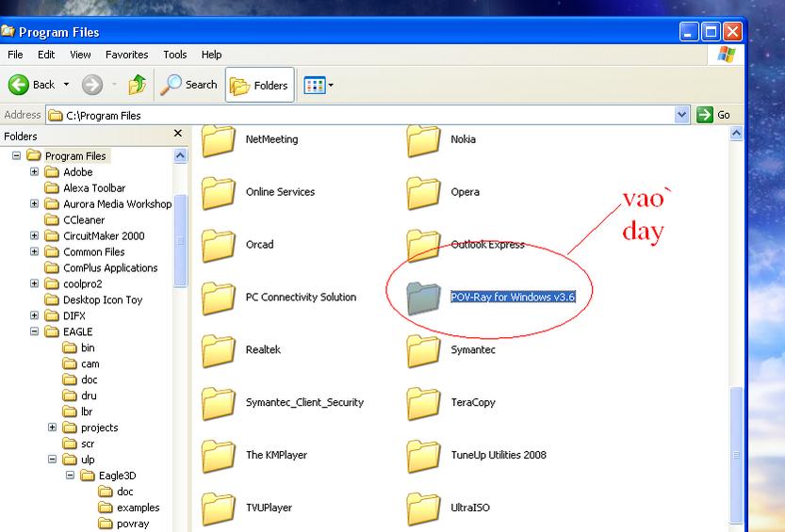Select the UltraISO folder icon
785x532 pixels.
point(423,508)
